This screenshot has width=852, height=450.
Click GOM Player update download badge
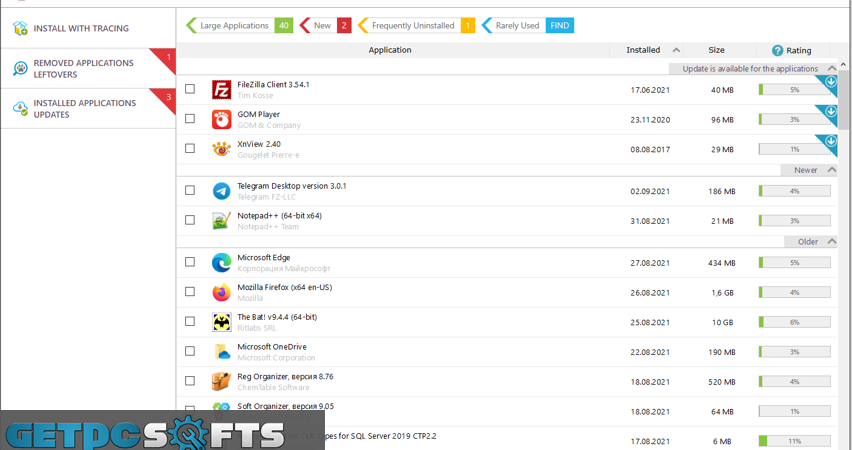(x=830, y=112)
